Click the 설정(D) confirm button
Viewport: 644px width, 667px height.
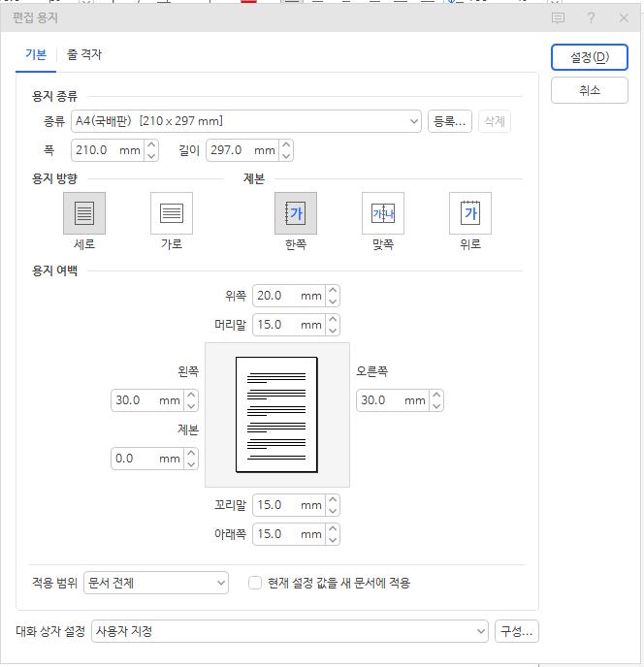pos(589,57)
